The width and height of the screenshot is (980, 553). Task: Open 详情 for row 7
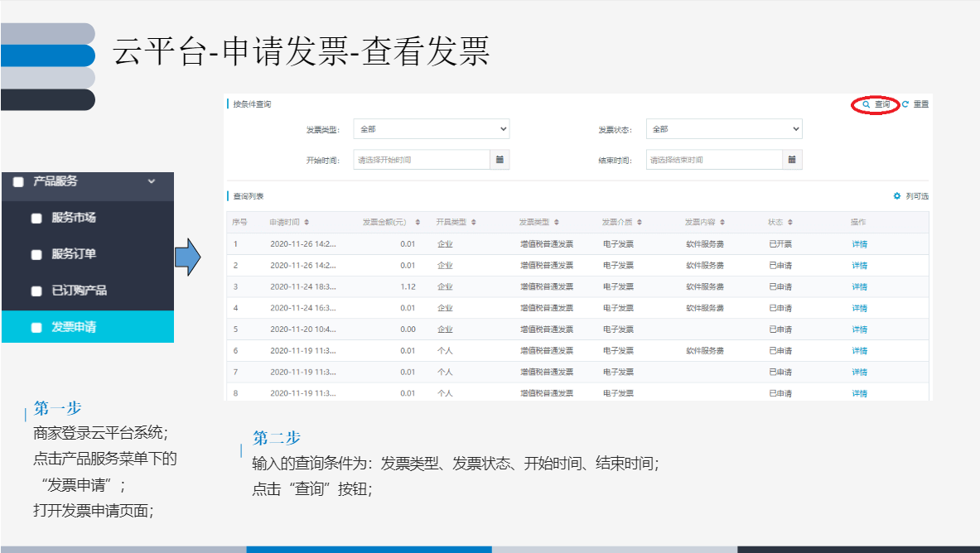pos(859,372)
